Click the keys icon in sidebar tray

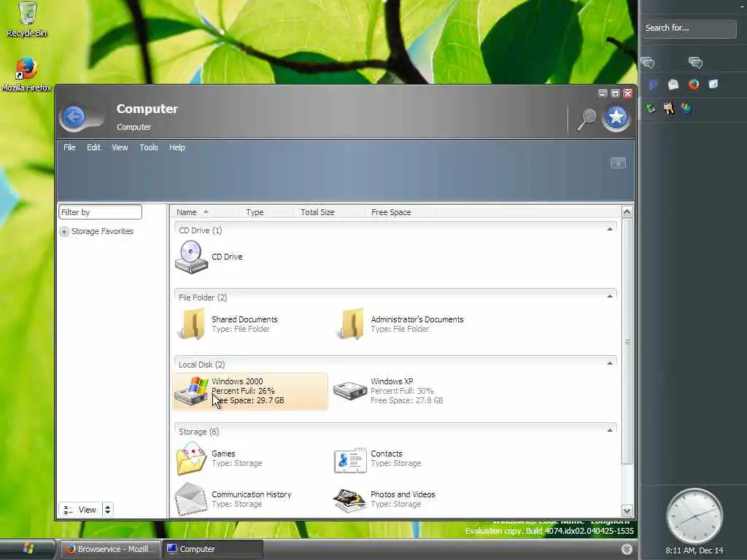pyautogui.click(x=669, y=109)
